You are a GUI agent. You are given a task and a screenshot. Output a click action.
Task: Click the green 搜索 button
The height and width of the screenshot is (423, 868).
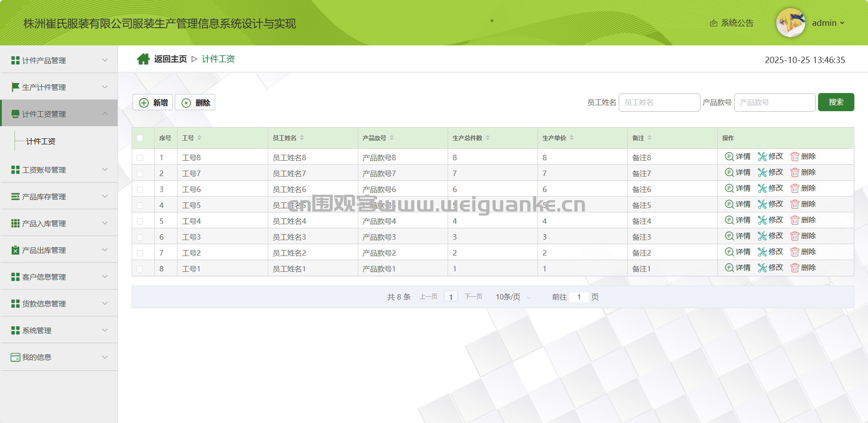pyautogui.click(x=836, y=102)
